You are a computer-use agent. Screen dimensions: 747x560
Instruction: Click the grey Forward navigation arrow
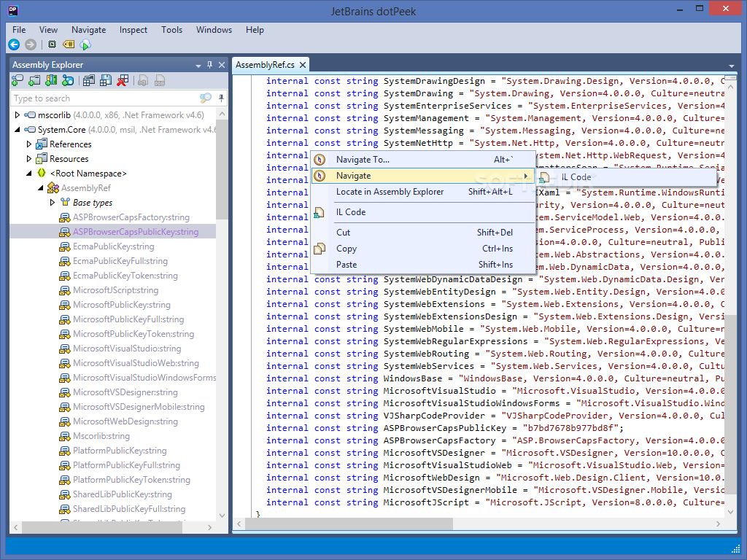click(x=31, y=44)
